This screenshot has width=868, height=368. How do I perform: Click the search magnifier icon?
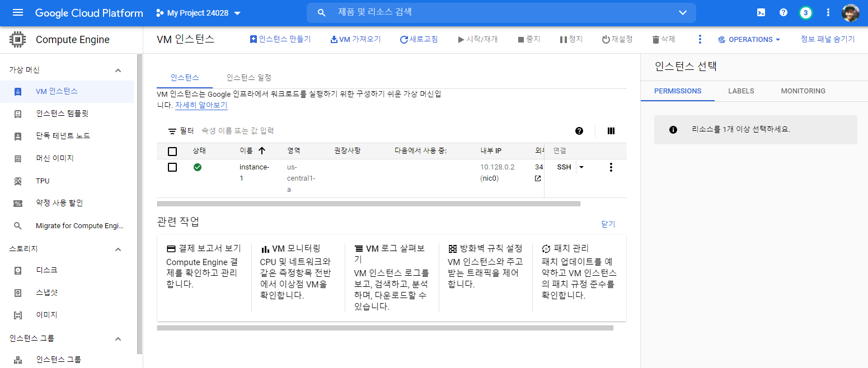point(321,12)
